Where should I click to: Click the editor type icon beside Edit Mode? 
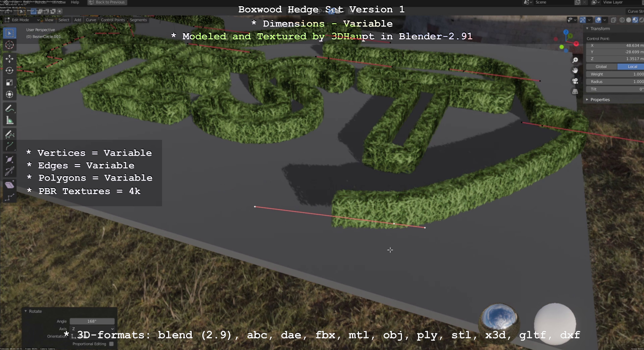pyautogui.click(x=7, y=20)
